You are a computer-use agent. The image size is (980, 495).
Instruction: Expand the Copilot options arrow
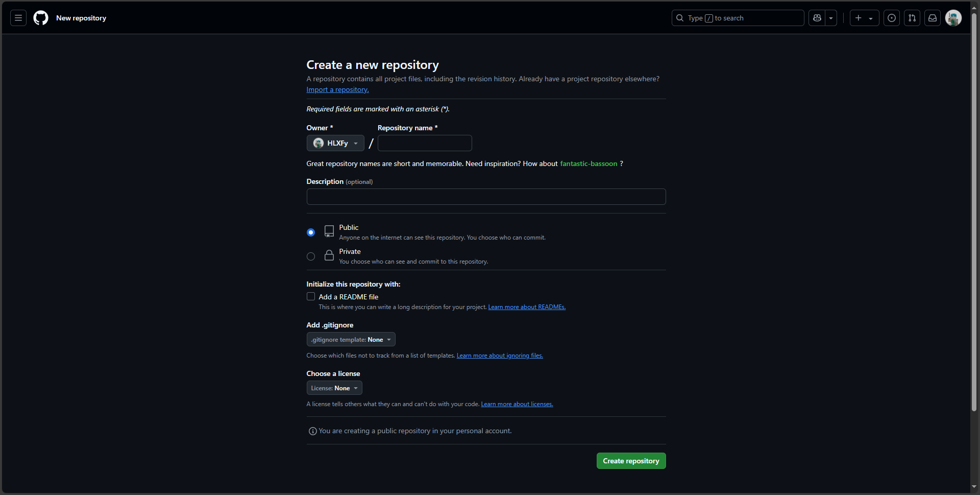point(831,18)
